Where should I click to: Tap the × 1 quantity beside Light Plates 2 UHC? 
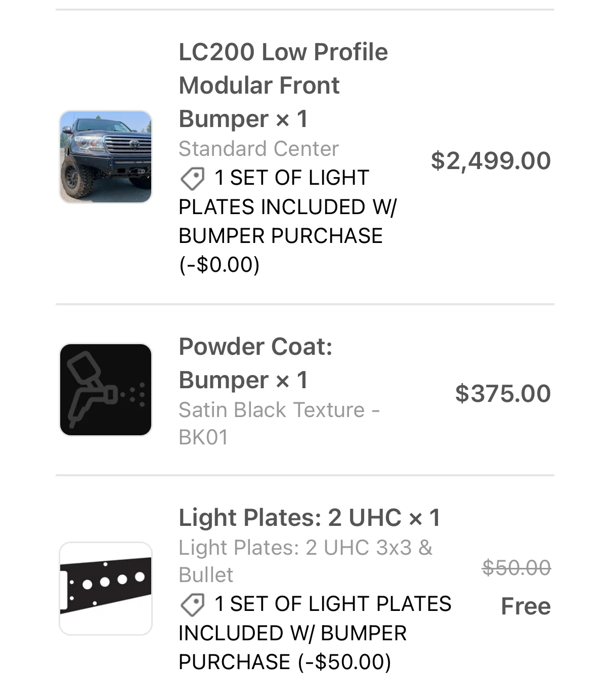425,518
